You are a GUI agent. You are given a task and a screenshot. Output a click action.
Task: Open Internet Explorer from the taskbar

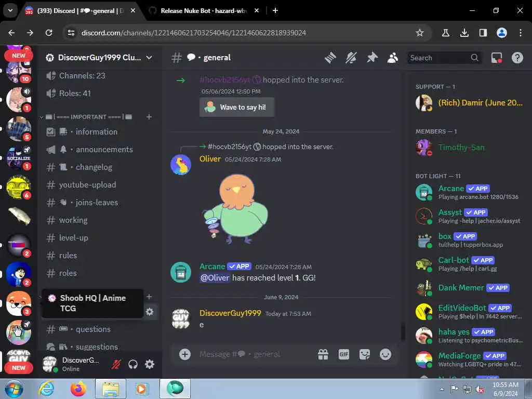tap(46, 389)
